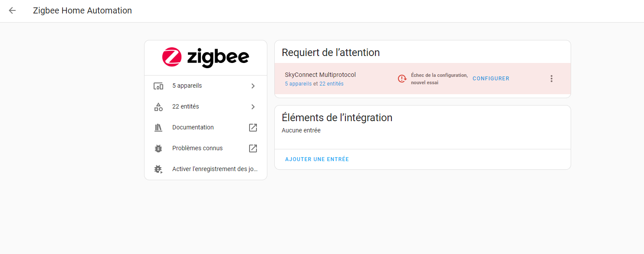The image size is (644, 254).
Task: Click the back arrow icon
Action: pyautogui.click(x=12, y=11)
